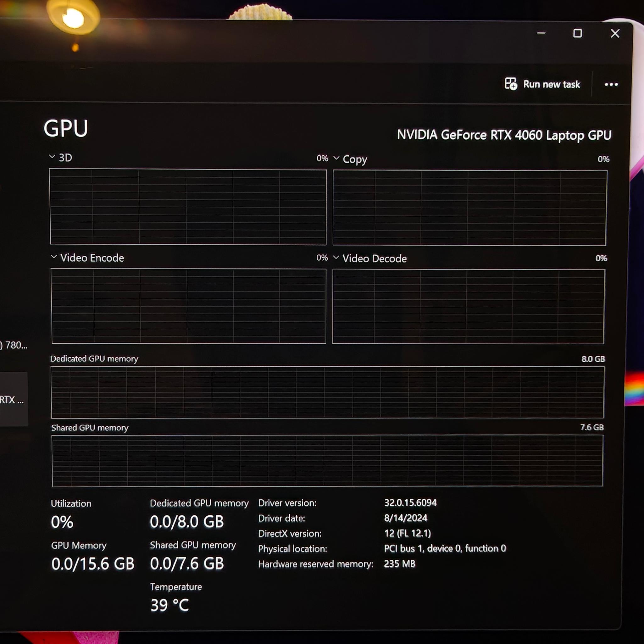Click the 39 °C temperature value
Viewport: 644px width, 644px height.
[x=169, y=605]
